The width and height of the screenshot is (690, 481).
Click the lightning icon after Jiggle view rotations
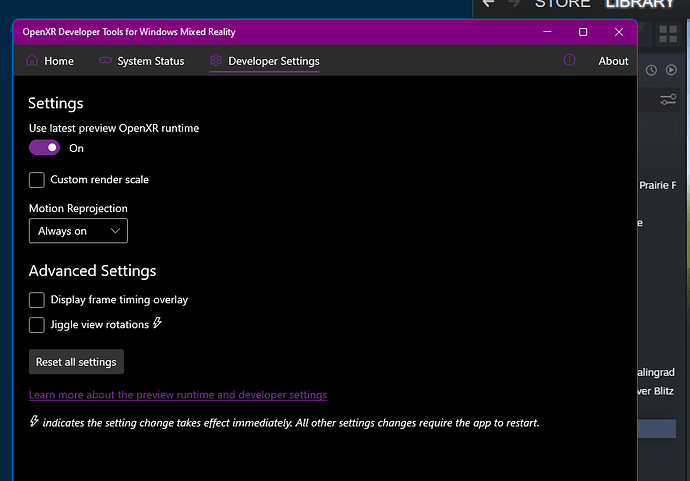pyautogui.click(x=158, y=323)
